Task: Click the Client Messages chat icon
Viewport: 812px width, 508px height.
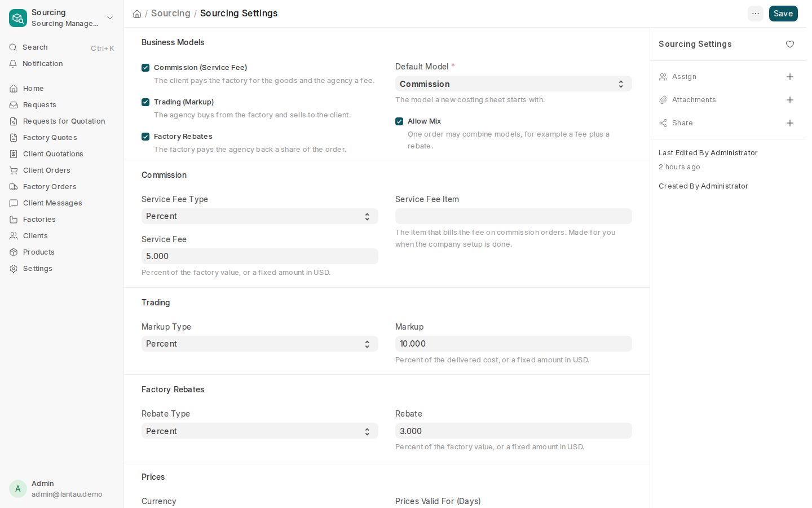Action: coord(14,203)
